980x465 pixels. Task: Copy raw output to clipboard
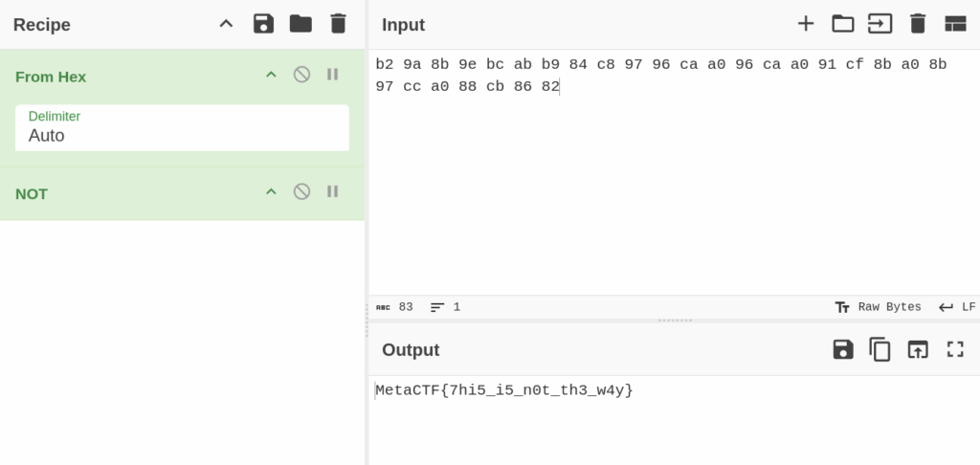(880, 349)
